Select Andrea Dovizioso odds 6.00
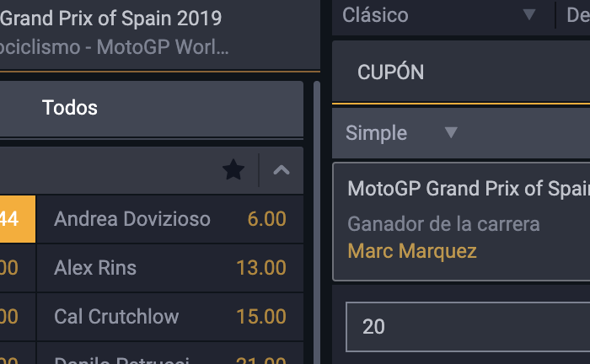 170,219
